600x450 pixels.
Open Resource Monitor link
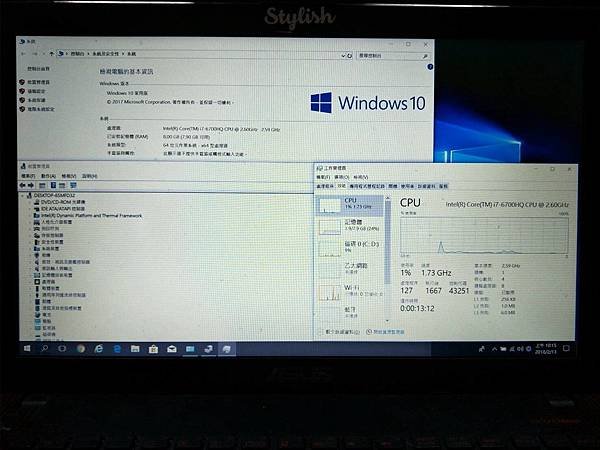point(385,332)
